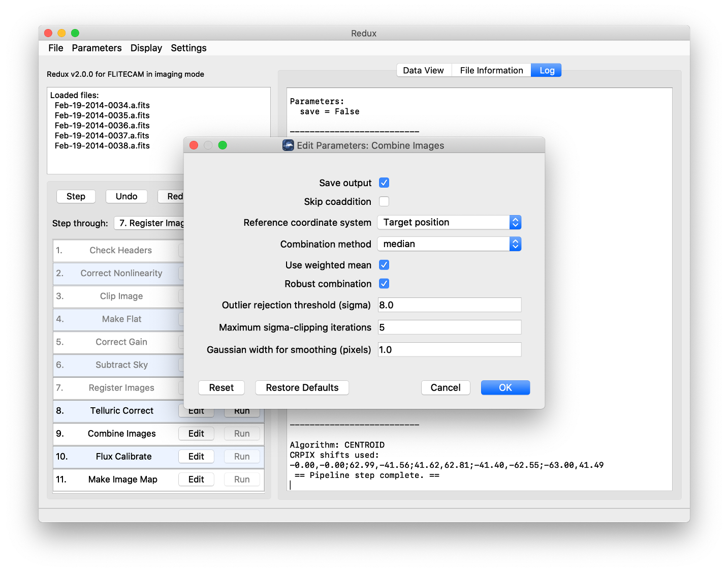Enable Skip coaddition
Image resolution: width=728 pixels, height=572 pixels.
click(384, 201)
